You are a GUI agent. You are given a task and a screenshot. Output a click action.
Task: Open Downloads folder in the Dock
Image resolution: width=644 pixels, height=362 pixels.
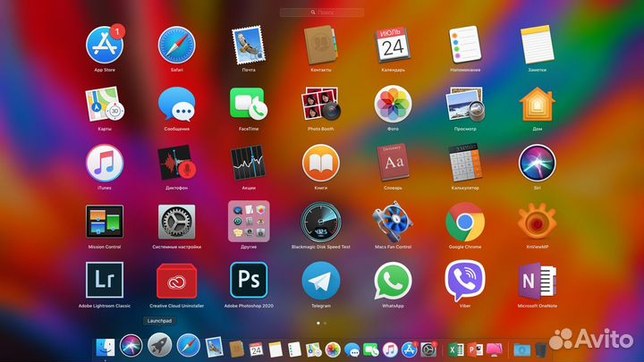(x=521, y=350)
